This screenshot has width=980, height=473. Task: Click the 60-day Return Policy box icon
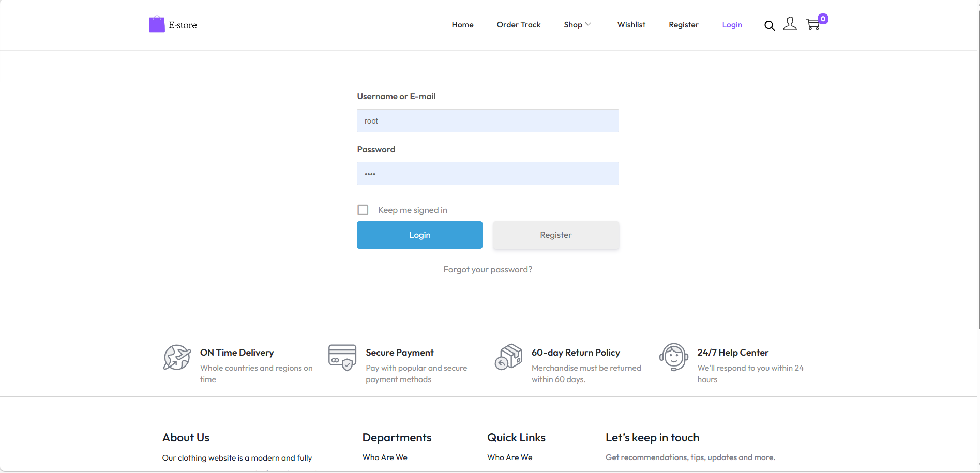508,357
